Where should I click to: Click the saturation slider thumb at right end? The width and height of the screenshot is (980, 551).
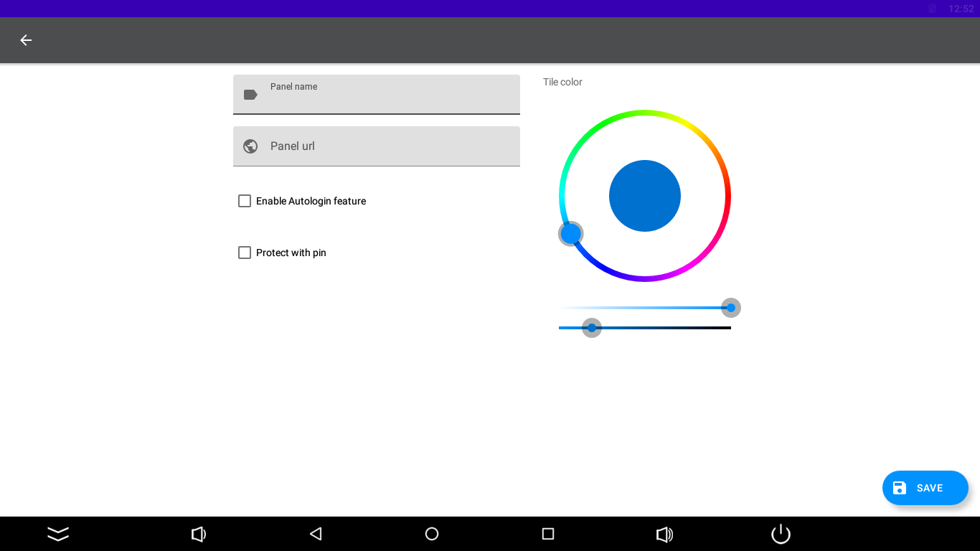[x=731, y=308]
